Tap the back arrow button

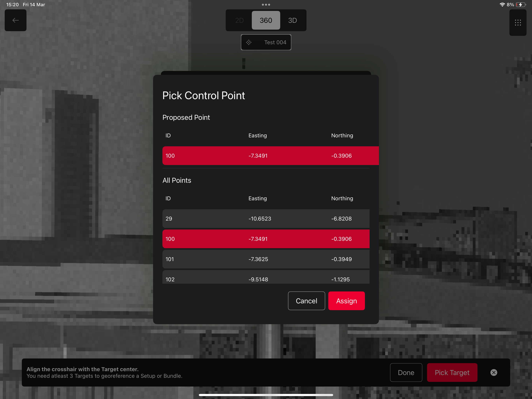[x=15, y=20]
